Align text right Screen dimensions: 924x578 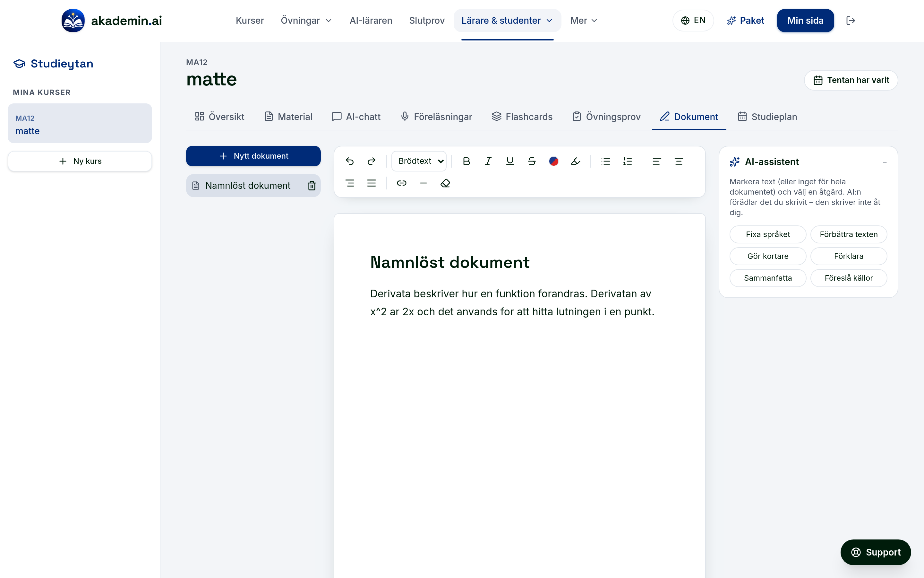[349, 183]
